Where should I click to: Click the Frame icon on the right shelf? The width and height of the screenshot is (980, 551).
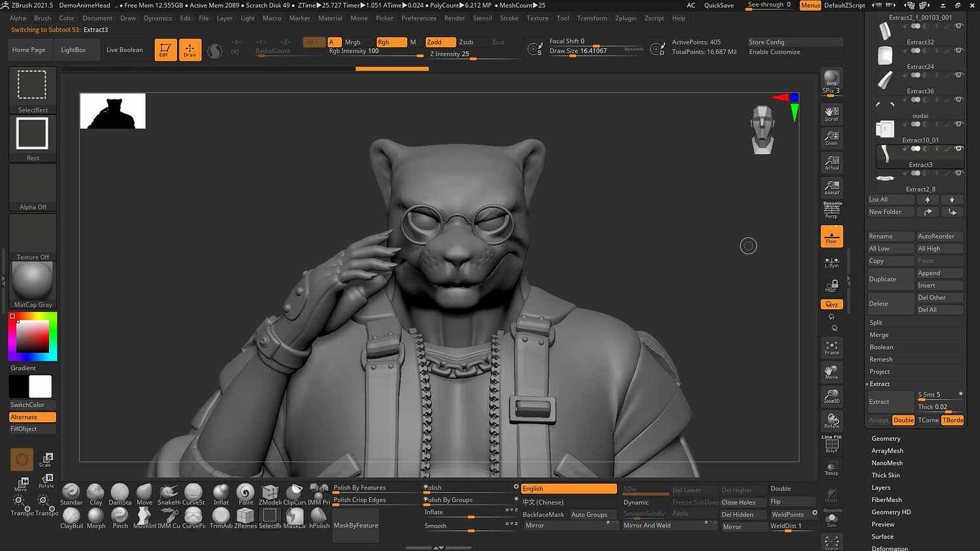831,347
